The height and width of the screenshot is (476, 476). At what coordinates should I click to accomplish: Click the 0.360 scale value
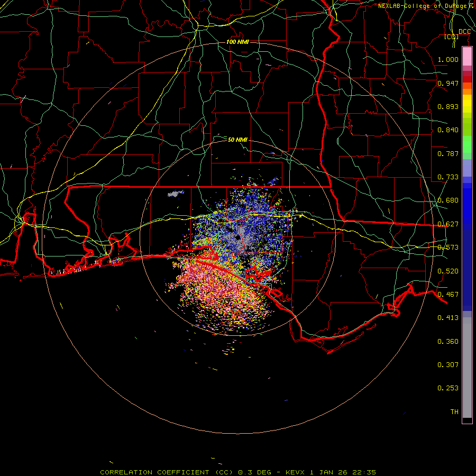point(448,342)
